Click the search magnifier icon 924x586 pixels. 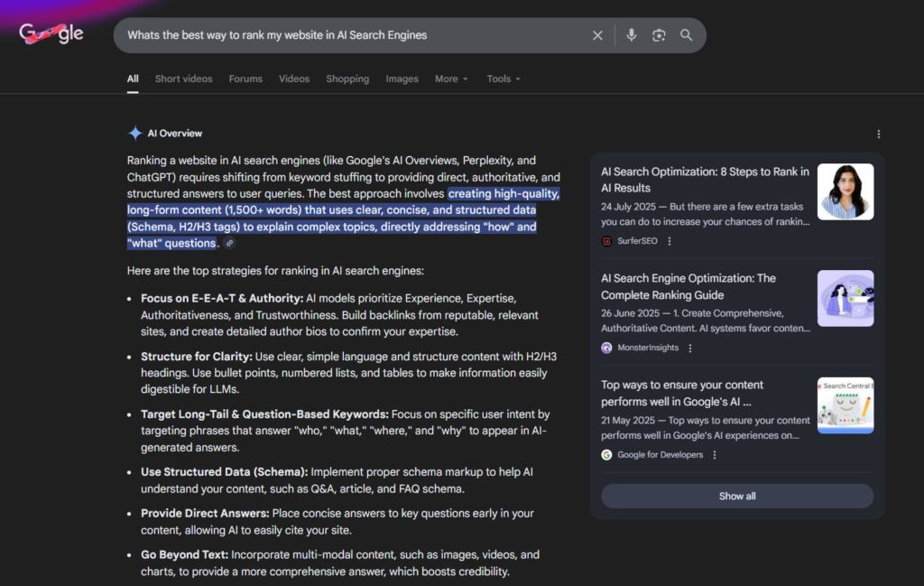(x=686, y=34)
